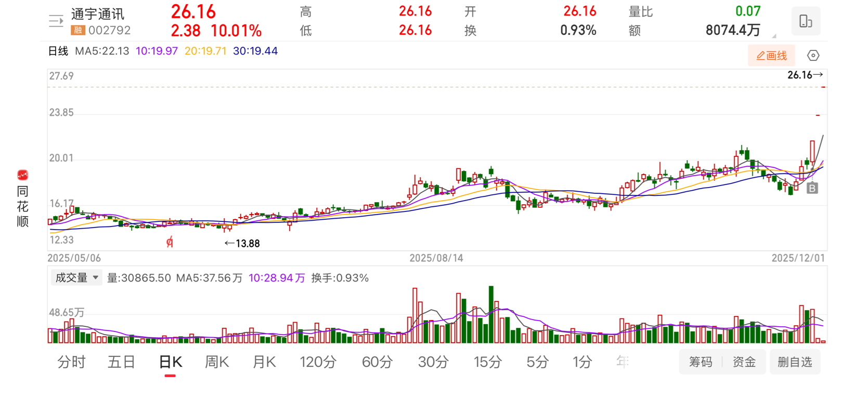The image size is (868, 399).
Task: Click the 换手:0.93% volume panel text
Action: pyautogui.click(x=340, y=278)
